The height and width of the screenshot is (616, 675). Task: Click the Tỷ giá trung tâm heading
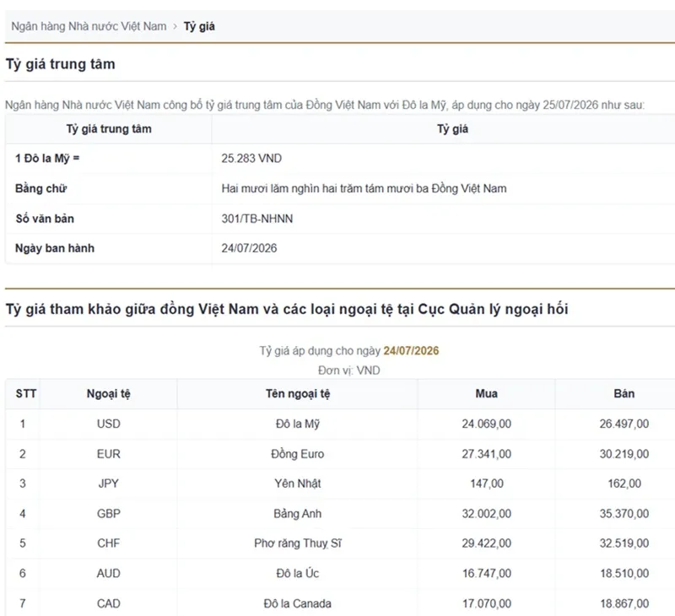click(x=60, y=64)
